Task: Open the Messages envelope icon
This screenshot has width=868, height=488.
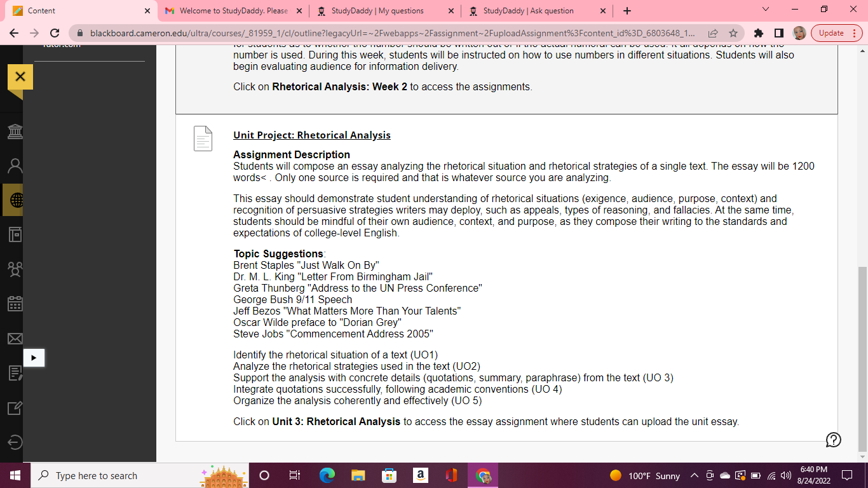Action: 14,339
